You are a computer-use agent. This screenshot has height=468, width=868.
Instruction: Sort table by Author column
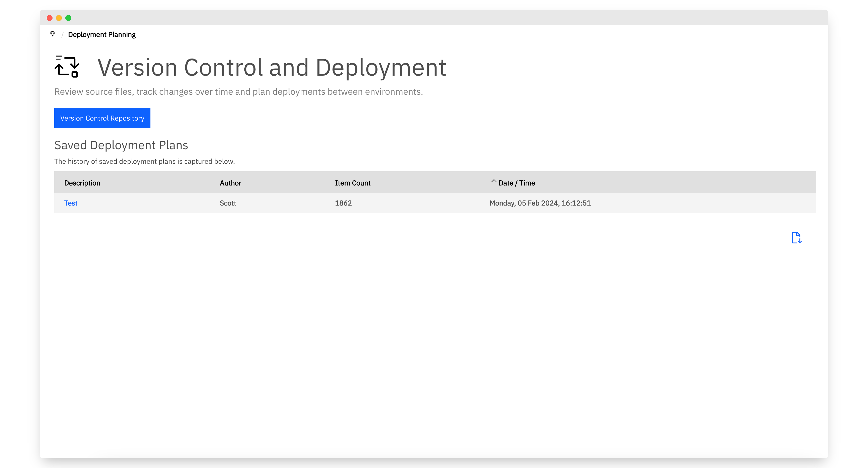tap(231, 183)
